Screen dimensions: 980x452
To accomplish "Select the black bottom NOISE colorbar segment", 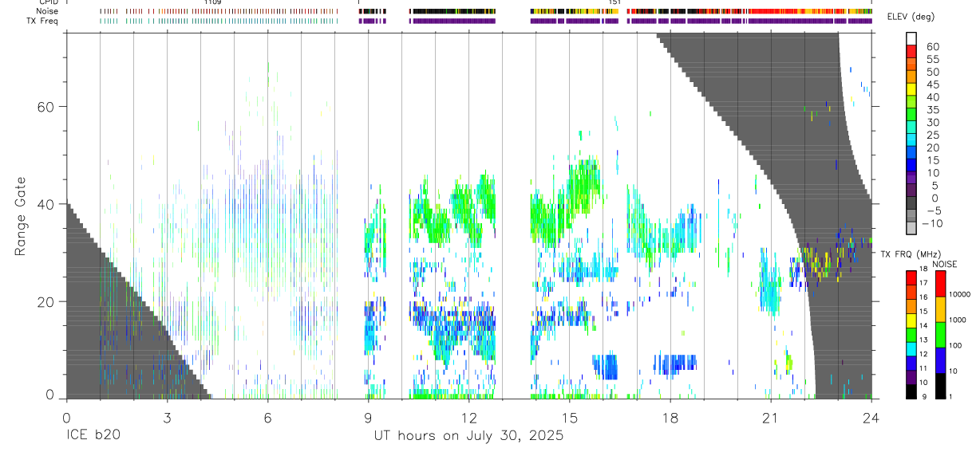I will coord(940,385).
